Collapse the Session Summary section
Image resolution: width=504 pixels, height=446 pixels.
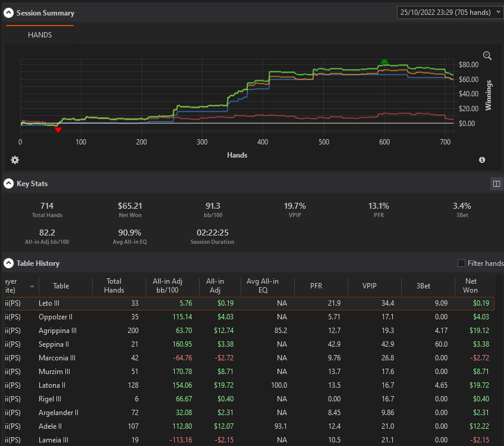[9, 13]
